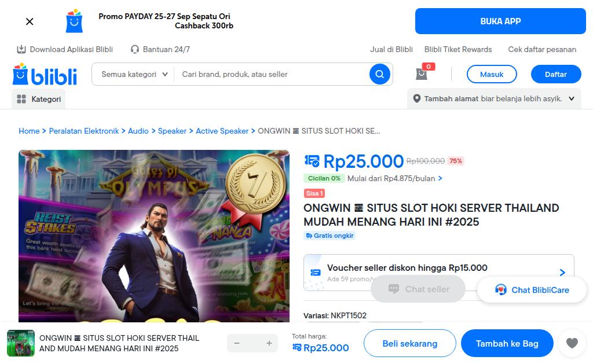Click the magnifier search icon button

click(379, 74)
